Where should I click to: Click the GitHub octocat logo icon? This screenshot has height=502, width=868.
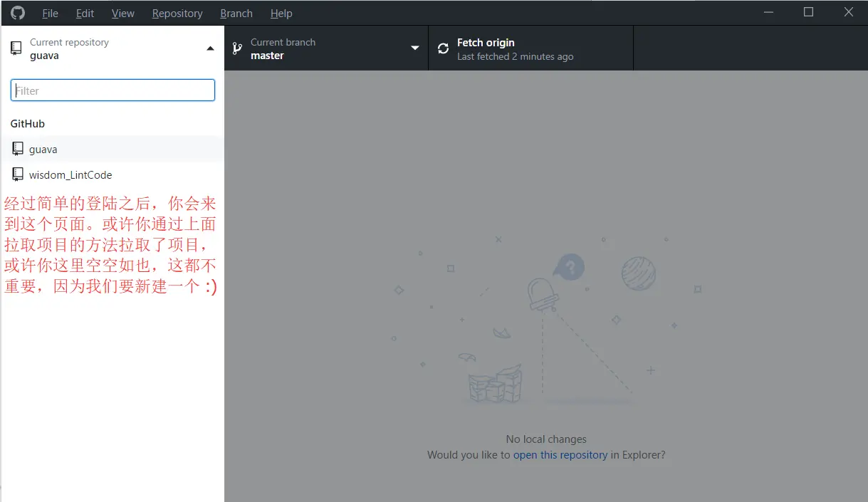(x=17, y=13)
